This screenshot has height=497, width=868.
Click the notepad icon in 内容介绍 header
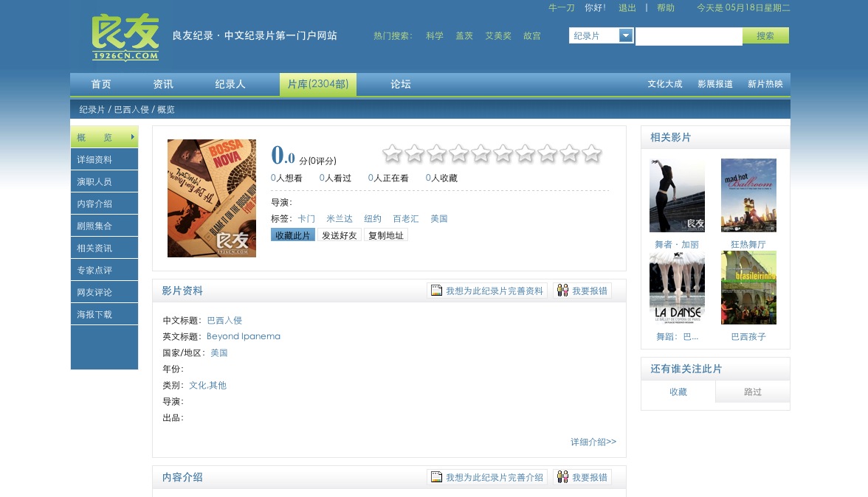436,477
